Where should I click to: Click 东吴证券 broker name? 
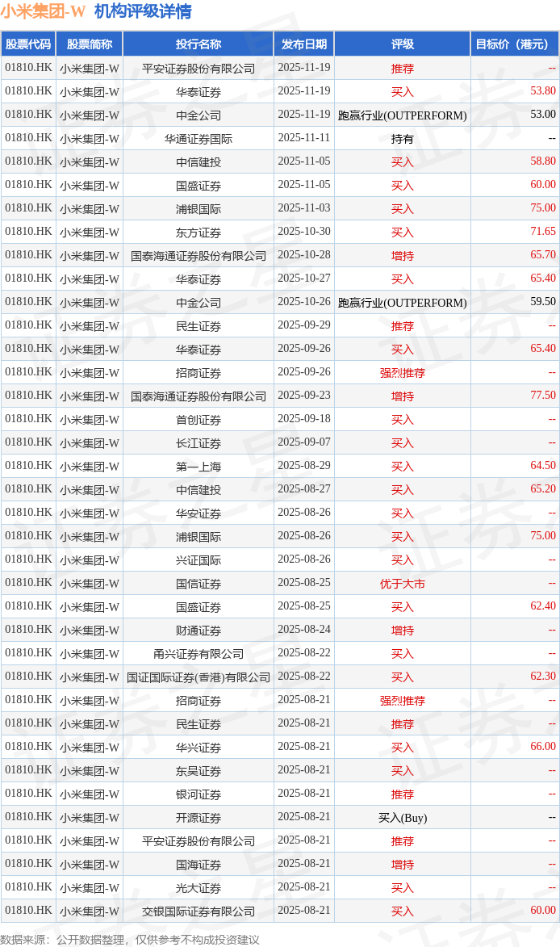pyautogui.click(x=198, y=771)
